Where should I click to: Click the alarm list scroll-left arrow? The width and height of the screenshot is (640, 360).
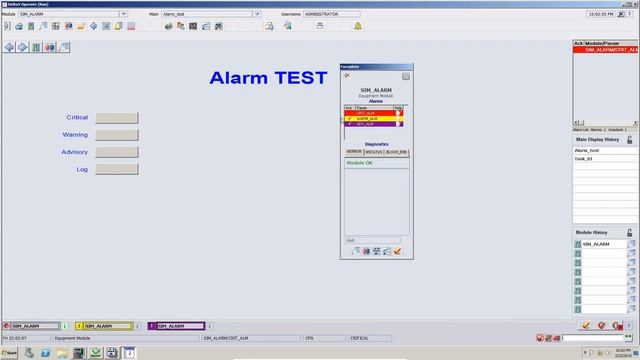[576, 122]
